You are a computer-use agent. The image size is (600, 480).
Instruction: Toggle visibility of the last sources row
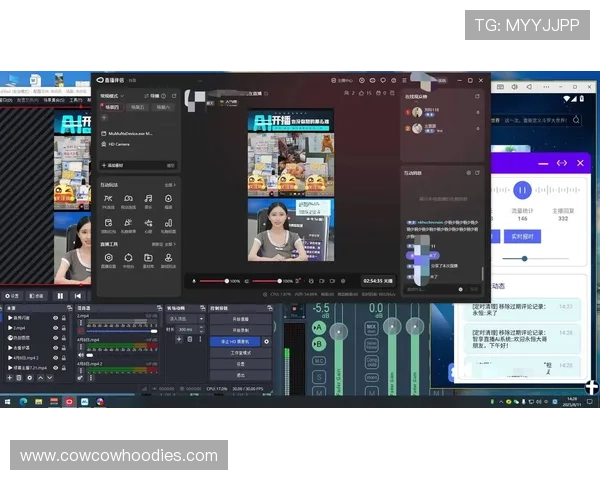[x=55, y=368]
